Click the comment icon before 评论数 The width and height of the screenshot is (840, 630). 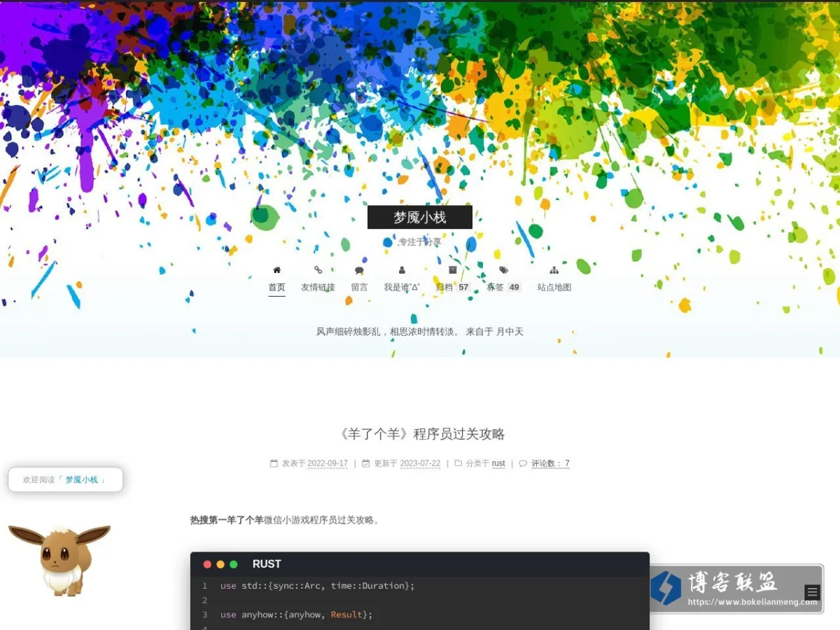pyautogui.click(x=523, y=463)
